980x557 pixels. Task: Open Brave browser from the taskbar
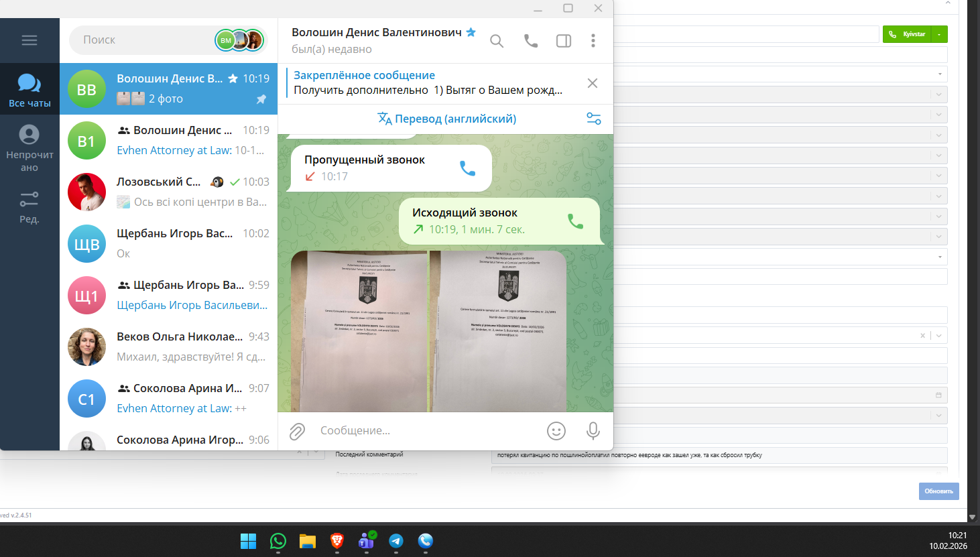pyautogui.click(x=337, y=541)
